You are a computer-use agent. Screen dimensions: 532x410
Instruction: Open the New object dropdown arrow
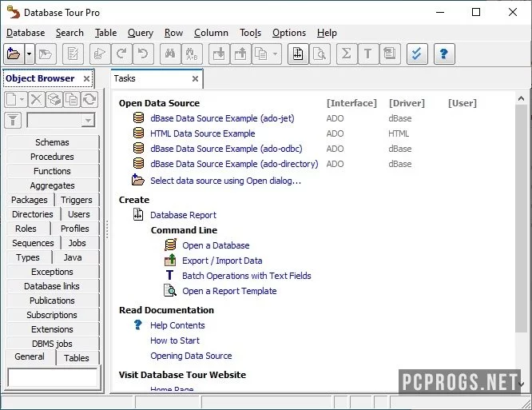pos(22,99)
